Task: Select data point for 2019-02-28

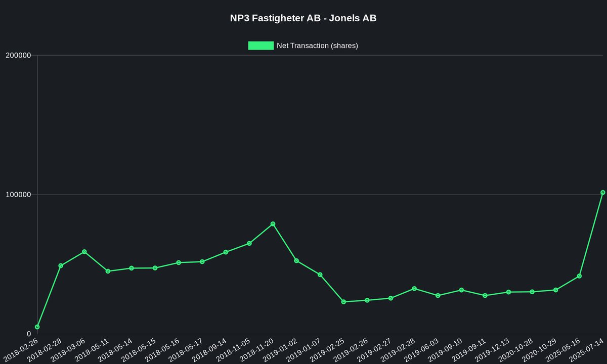Action: pyautogui.click(x=414, y=289)
